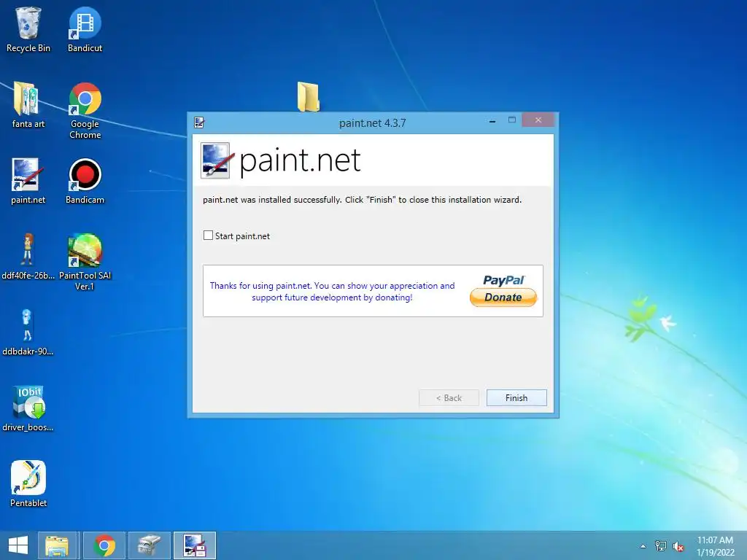The image size is (747, 560).
Task: Click the PayPal Donate button
Action: click(503, 297)
